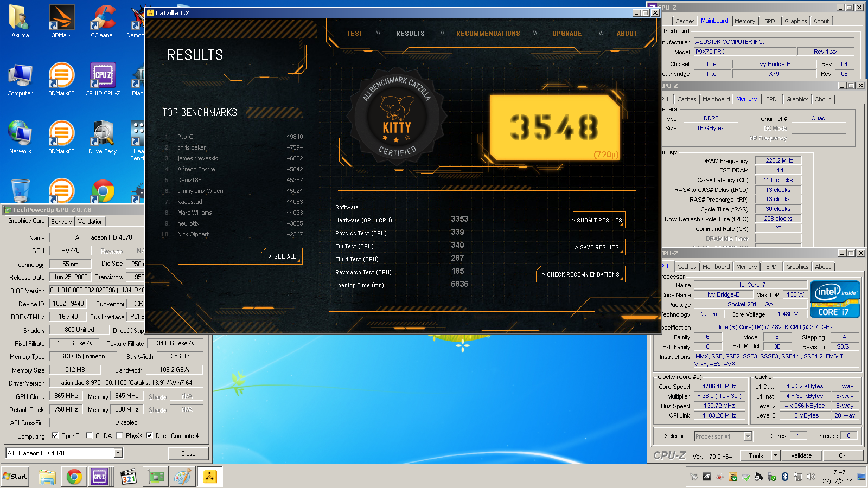Click the DRAM Frequency 1220.2 MHz value

click(x=778, y=160)
